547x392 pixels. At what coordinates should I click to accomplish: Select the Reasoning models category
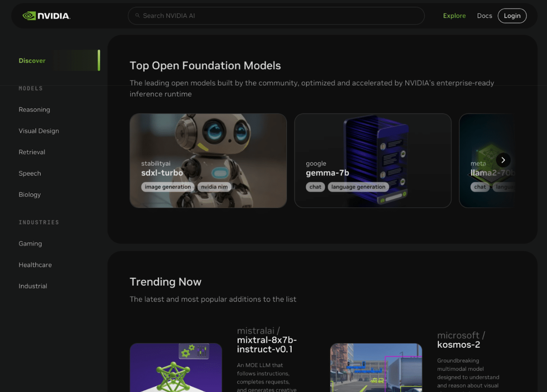click(34, 110)
